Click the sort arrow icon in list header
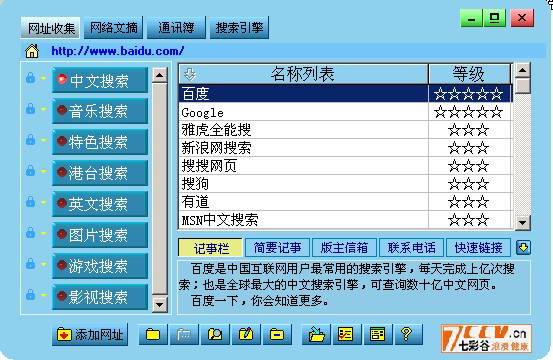553x360 pixels. tap(190, 74)
